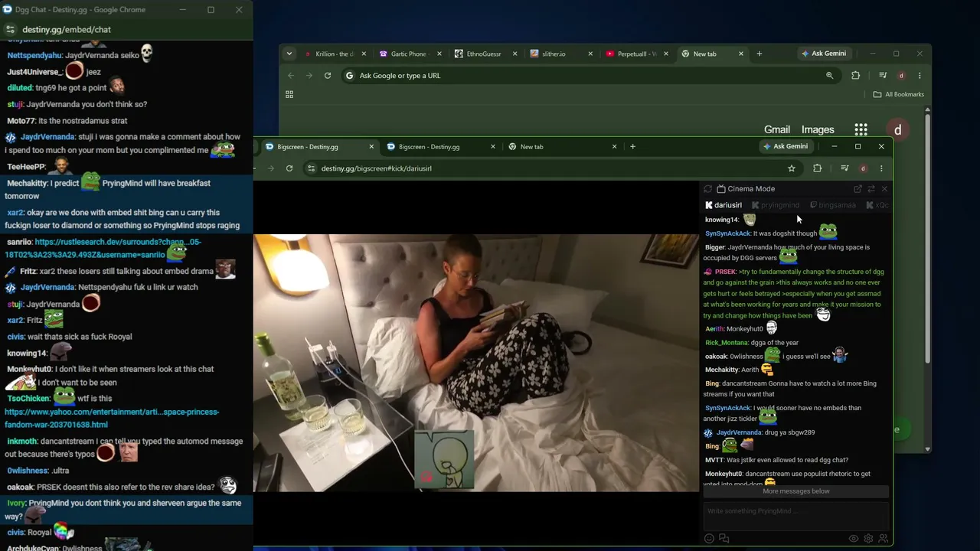Image resolution: width=980 pixels, height=551 pixels.
Task: Click the playing video stream
Action: pos(476,362)
